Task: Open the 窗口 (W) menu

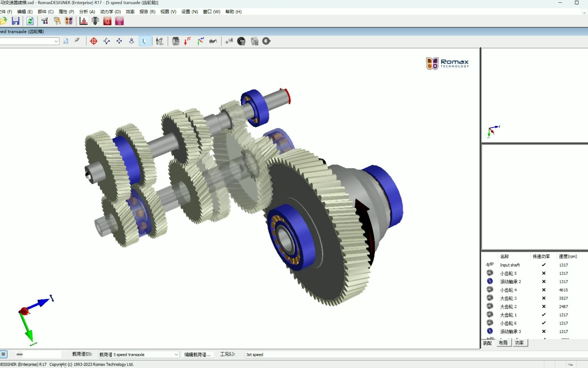Action: pyautogui.click(x=212, y=12)
